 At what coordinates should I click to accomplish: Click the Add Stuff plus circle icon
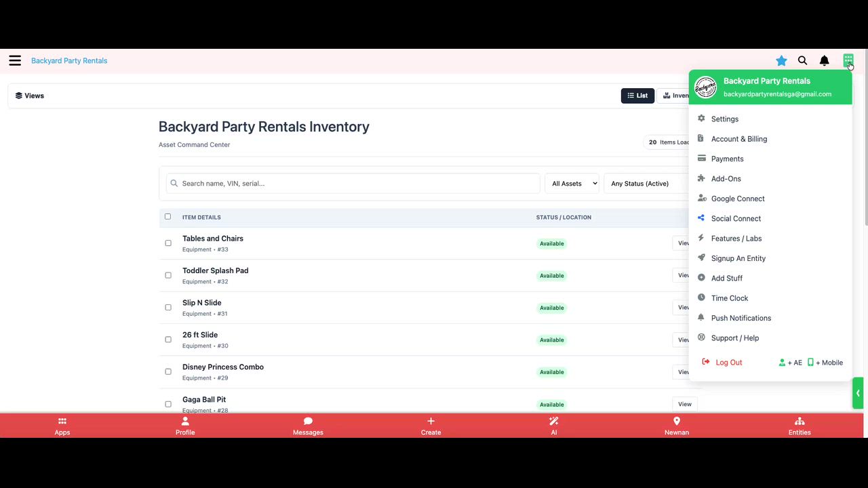tap(701, 278)
